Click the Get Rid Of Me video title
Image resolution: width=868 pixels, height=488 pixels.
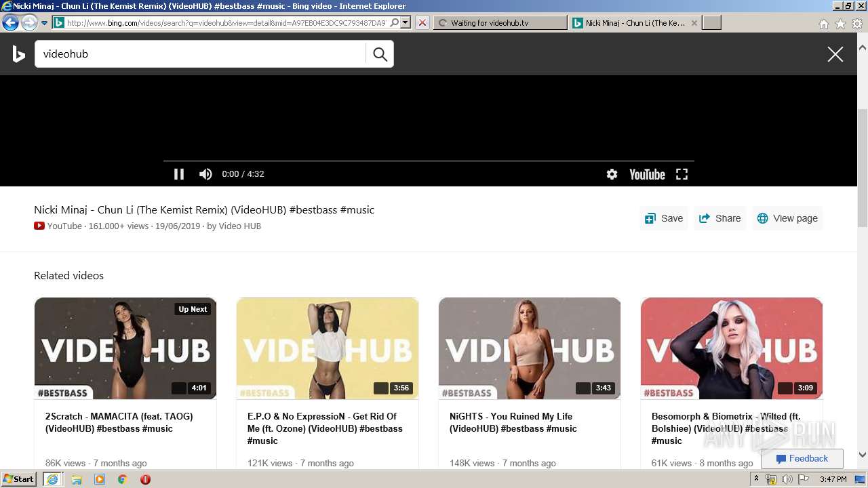point(325,428)
